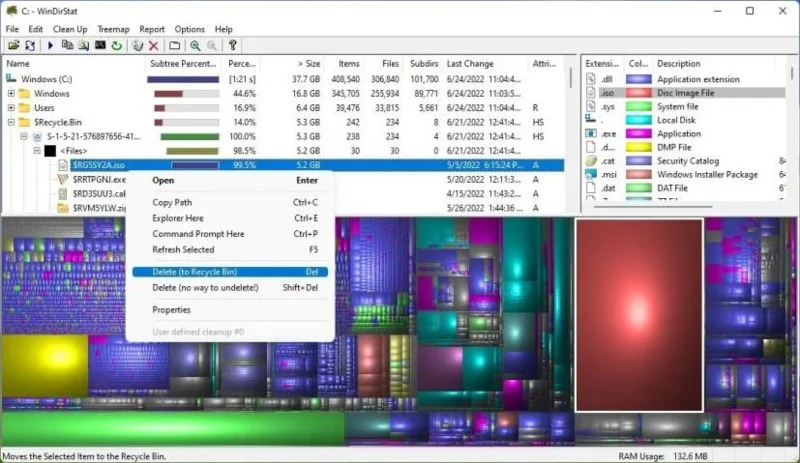The image size is (800, 463).
Task: Click the red .iso color swatch
Action: [x=639, y=93]
